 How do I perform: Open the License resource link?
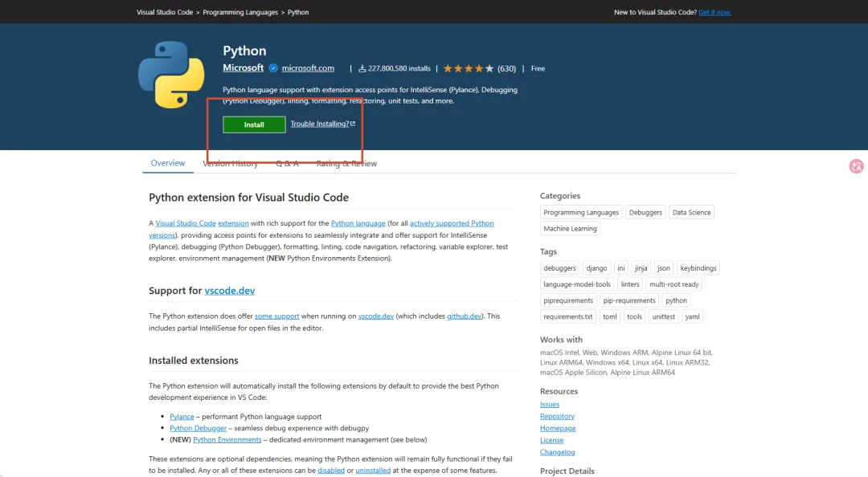(552, 441)
